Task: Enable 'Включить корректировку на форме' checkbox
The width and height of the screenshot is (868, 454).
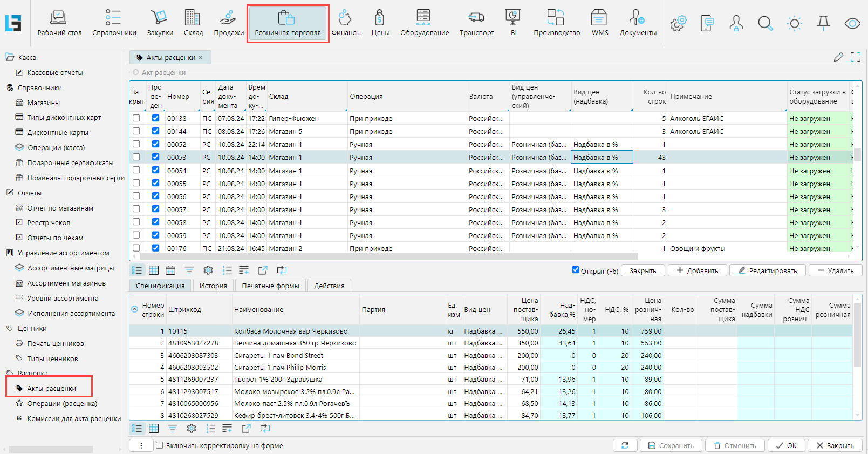Action: [x=160, y=445]
